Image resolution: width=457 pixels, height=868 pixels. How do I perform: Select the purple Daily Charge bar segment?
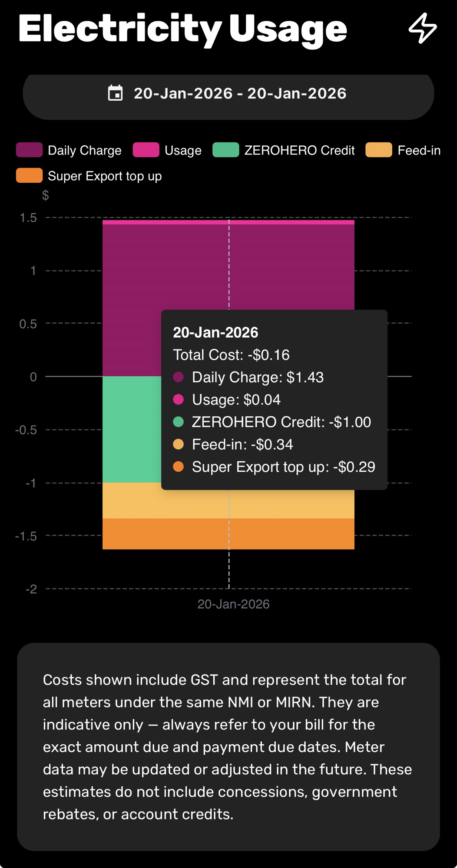click(130, 299)
